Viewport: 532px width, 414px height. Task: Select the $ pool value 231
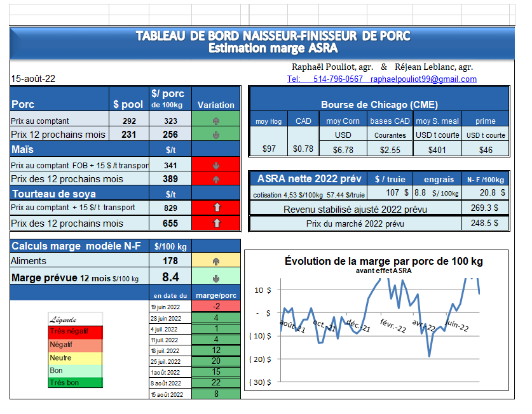click(x=129, y=134)
